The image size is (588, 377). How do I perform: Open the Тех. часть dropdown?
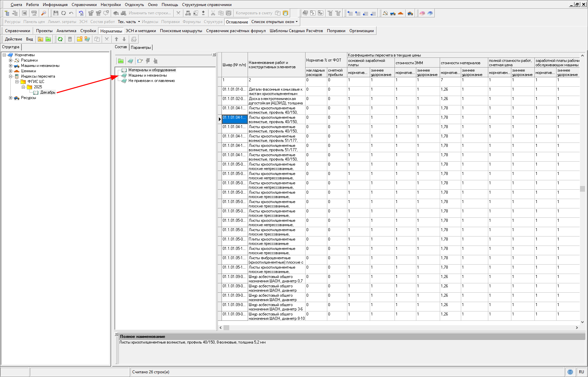click(129, 22)
